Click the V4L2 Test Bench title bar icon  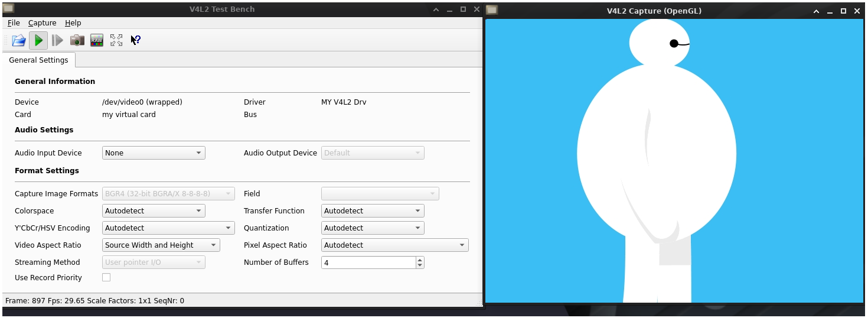click(8, 8)
